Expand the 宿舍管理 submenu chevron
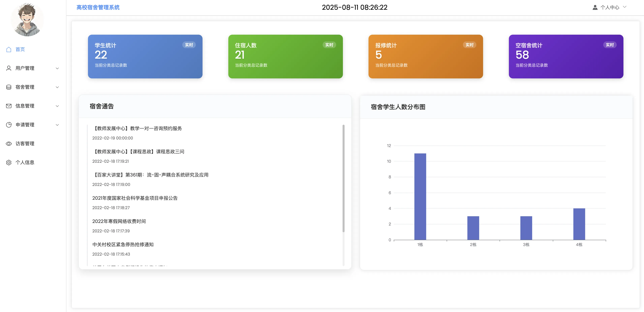The height and width of the screenshot is (312, 644). [x=57, y=87]
